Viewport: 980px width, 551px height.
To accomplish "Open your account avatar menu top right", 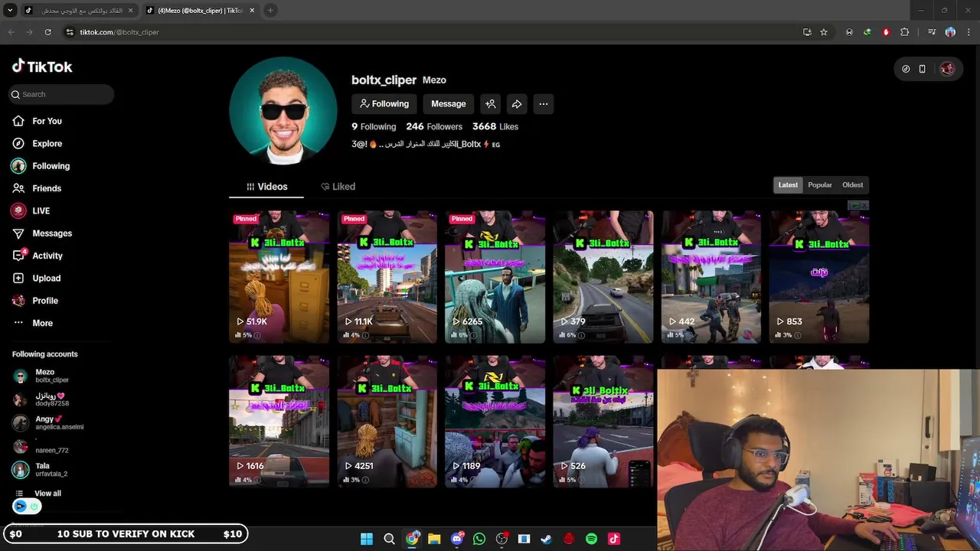I will point(947,69).
